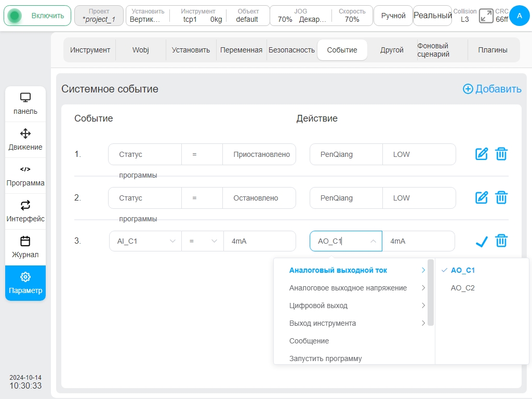Image resolution: width=532 pixels, height=399 pixels.
Task: Switch to the Плагины tab
Action: 493,50
